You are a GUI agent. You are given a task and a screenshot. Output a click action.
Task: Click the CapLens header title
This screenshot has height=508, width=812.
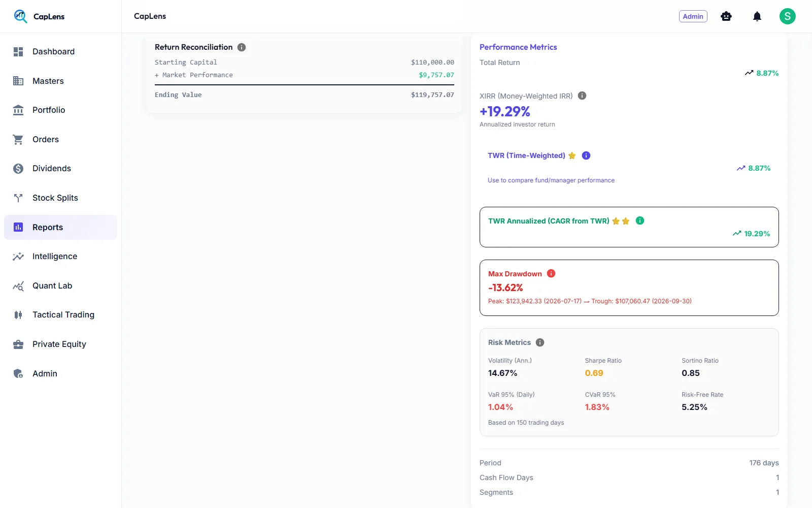click(x=150, y=16)
